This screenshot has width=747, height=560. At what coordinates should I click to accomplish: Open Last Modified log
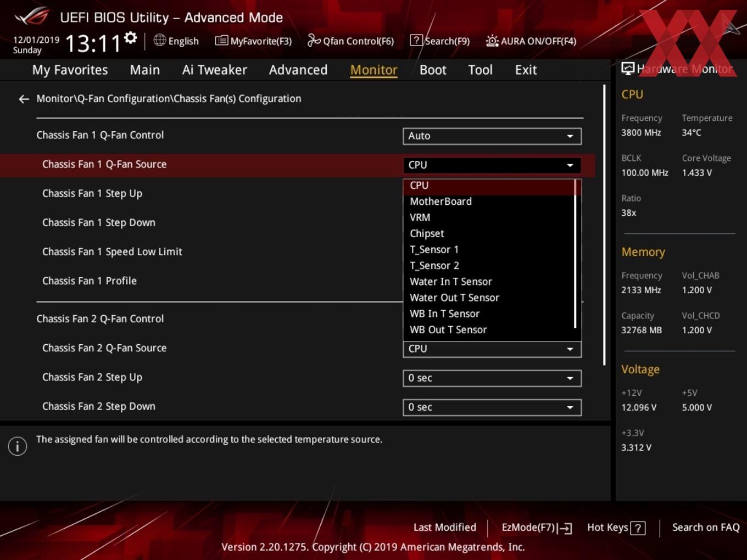click(x=444, y=527)
